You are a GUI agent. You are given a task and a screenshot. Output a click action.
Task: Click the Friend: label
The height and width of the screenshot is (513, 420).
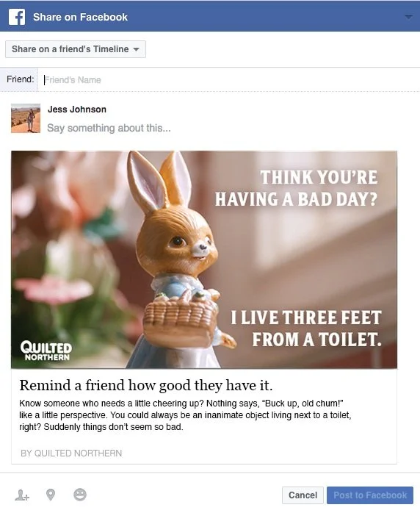coord(21,79)
